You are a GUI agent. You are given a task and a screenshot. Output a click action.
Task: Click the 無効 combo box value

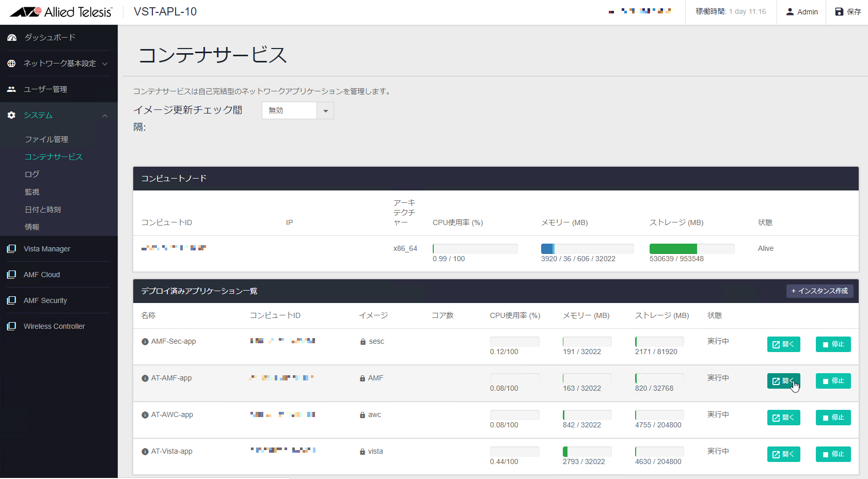click(x=289, y=110)
